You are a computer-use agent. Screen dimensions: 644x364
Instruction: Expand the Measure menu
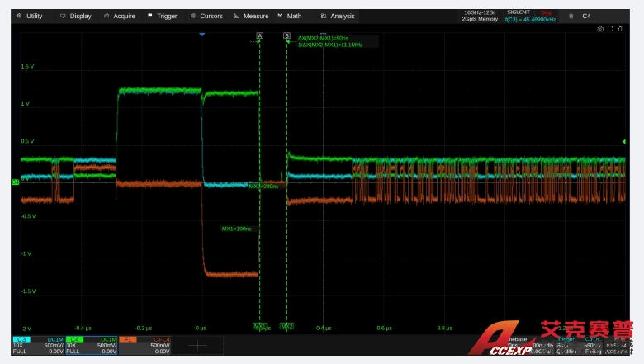pos(252,16)
